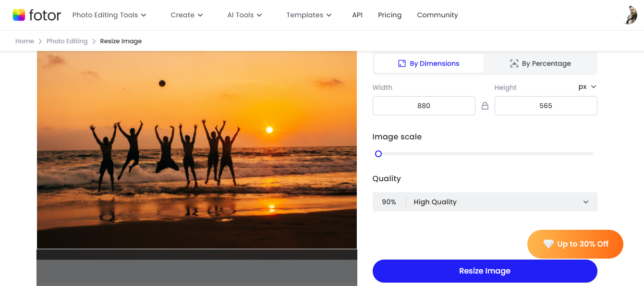Image resolution: width=644 pixels, height=286 pixels.
Task: Click the By Dimensions resize icon
Action: 402,63
